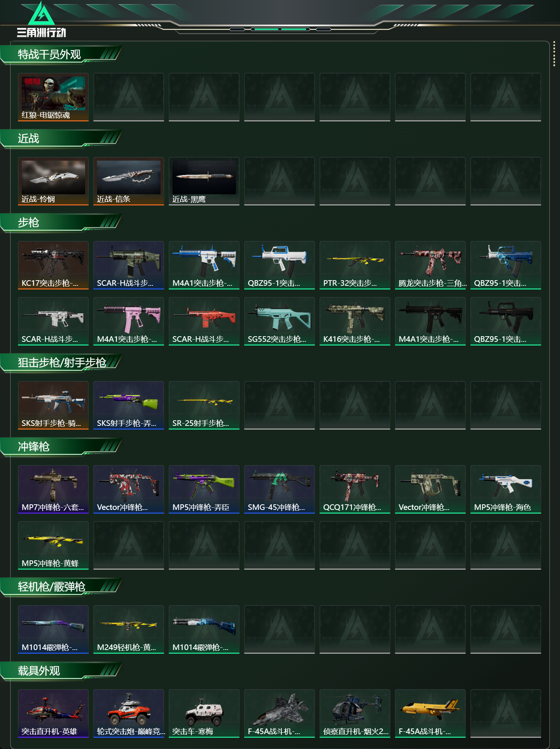Click the 载具外观 section header
This screenshot has width=560, height=749.
point(39,671)
